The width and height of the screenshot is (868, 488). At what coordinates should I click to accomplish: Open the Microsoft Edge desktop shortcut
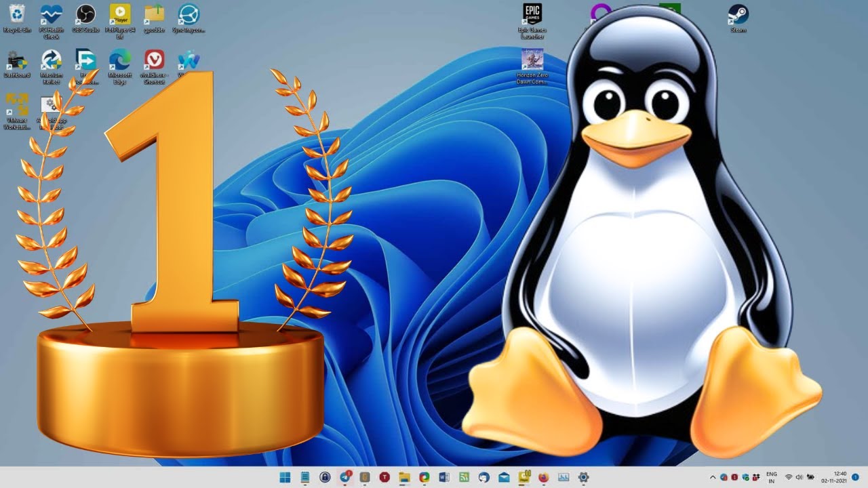(120, 66)
